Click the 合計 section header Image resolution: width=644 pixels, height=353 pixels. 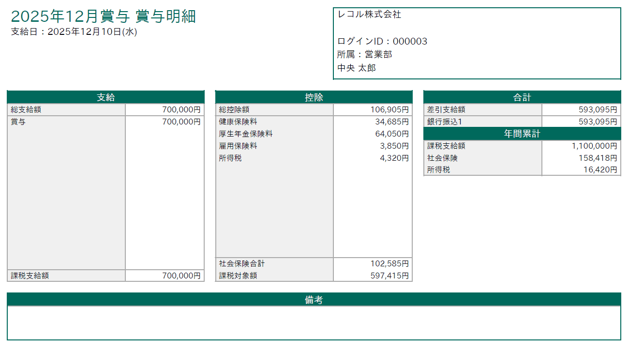pos(522,97)
